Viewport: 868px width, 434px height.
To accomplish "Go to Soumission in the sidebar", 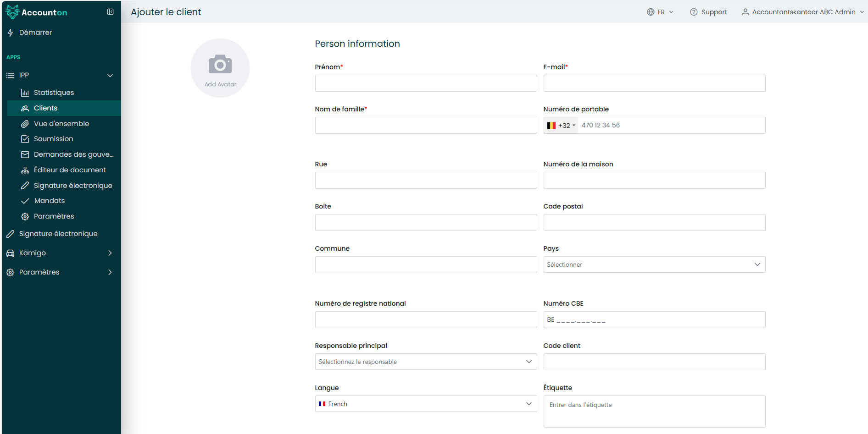I will [53, 139].
